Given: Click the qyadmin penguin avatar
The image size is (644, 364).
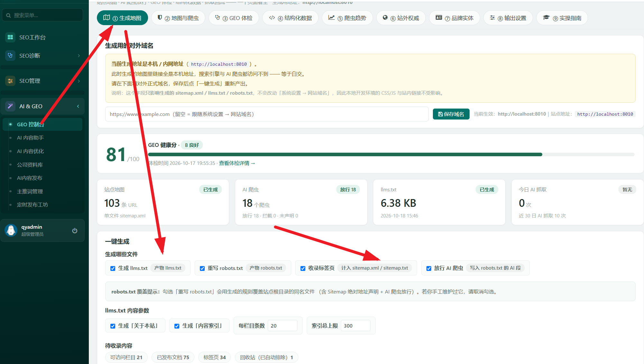Looking at the screenshot, I should coord(11,230).
